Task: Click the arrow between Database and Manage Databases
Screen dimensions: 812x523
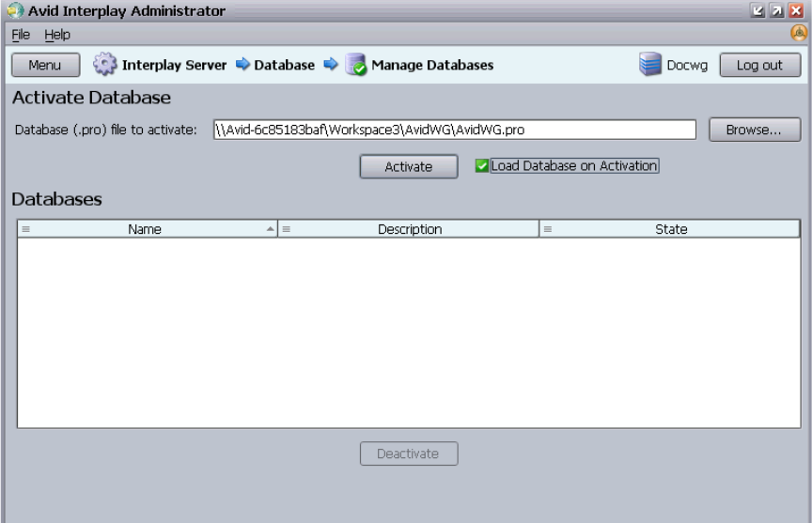Action: pyautogui.click(x=331, y=64)
